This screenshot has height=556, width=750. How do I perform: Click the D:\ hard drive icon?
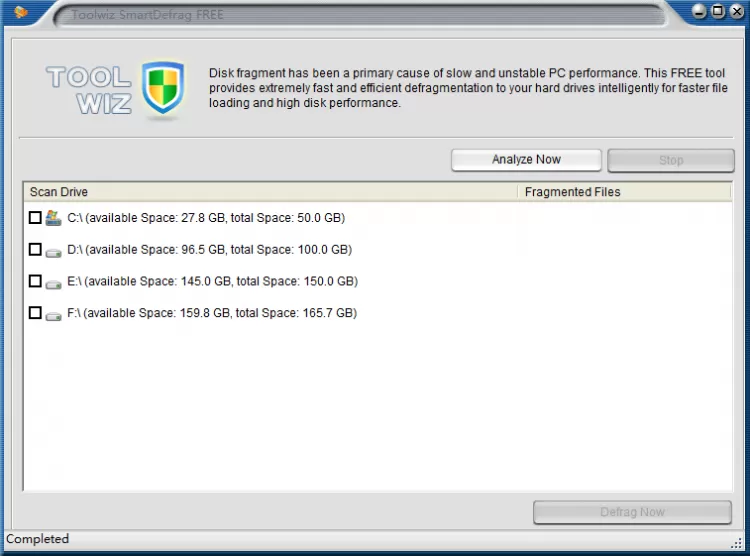pyautogui.click(x=53, y=252)
